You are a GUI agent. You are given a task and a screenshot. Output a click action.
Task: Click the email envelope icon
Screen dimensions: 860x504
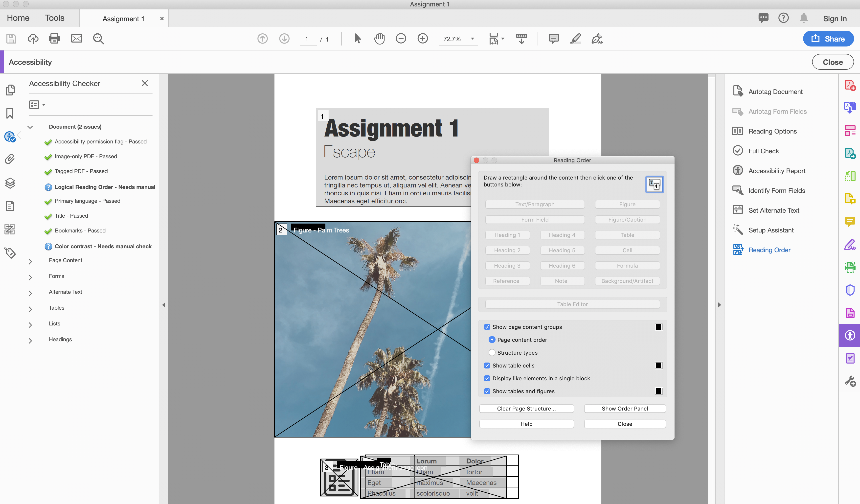click(x=76, y=39)
